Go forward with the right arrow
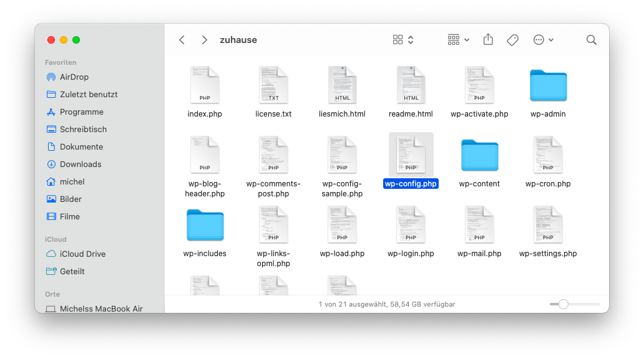The image size is (644, 359). click(204, 40)
